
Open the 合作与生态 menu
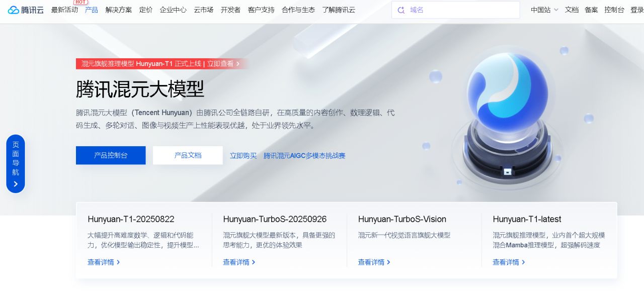tap(298, 10)
